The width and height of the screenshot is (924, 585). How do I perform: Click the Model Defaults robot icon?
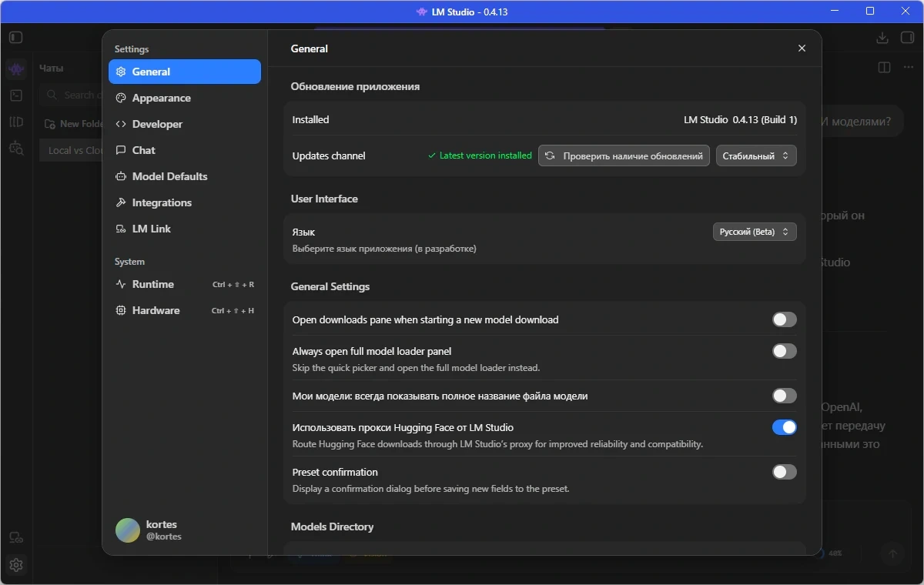point(121,176)
